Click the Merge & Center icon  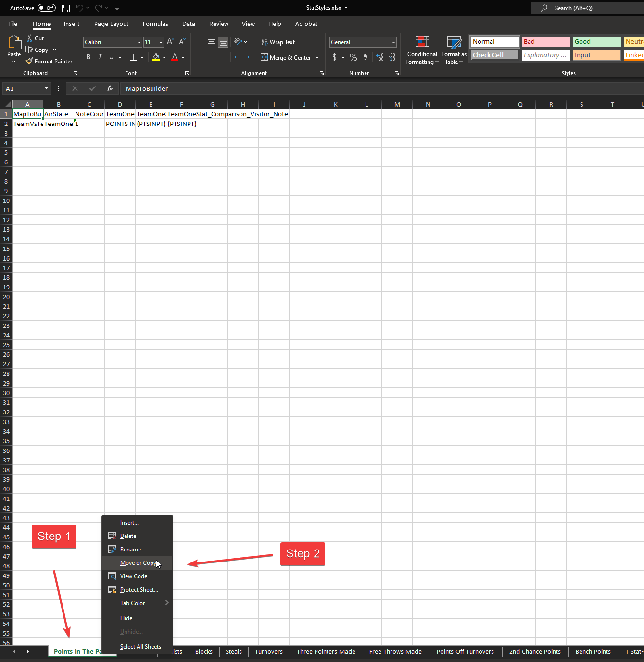265,57
